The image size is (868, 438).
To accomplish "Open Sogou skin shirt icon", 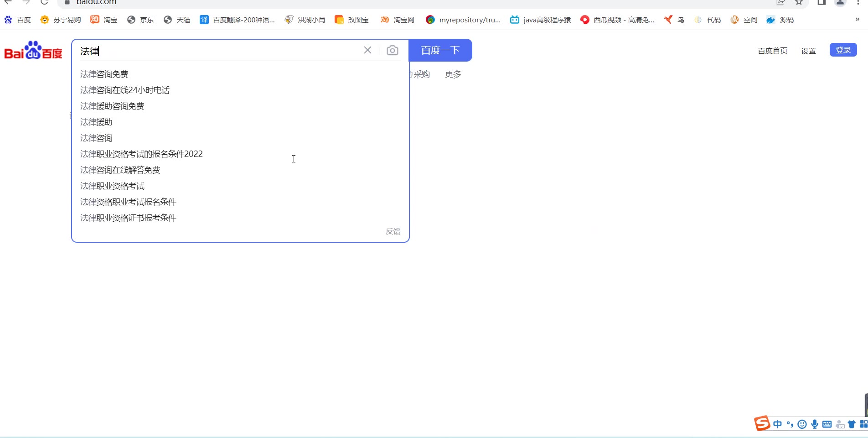I will click(852, 424).
